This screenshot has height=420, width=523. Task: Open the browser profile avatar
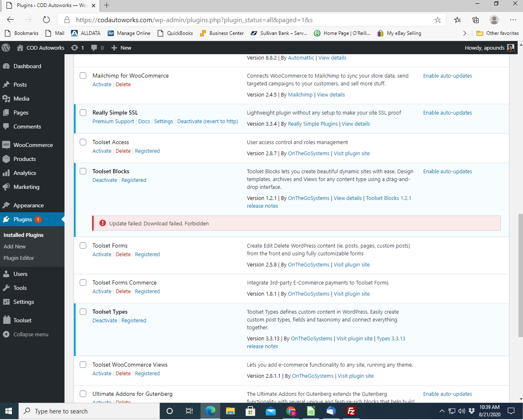coord(494,20)
